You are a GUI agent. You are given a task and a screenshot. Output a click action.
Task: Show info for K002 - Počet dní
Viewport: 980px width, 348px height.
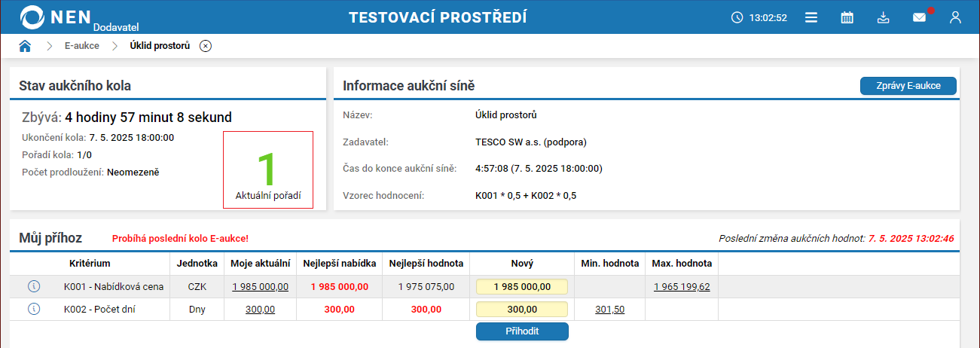[33, 309]
